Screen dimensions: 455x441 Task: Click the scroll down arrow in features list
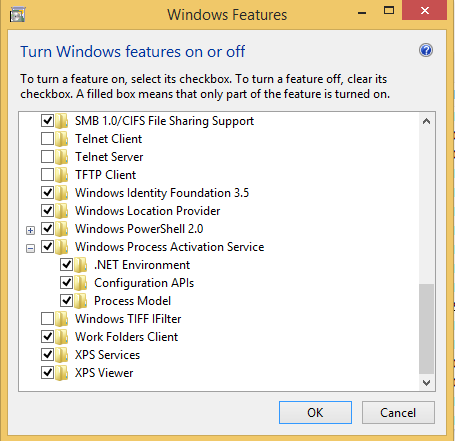[x=426, y=382]
